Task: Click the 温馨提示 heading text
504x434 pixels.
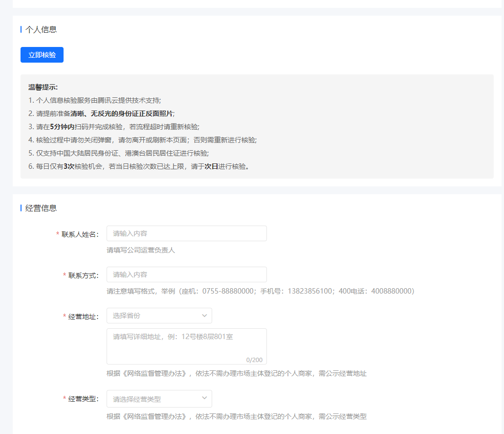Action: pos(43,87)
